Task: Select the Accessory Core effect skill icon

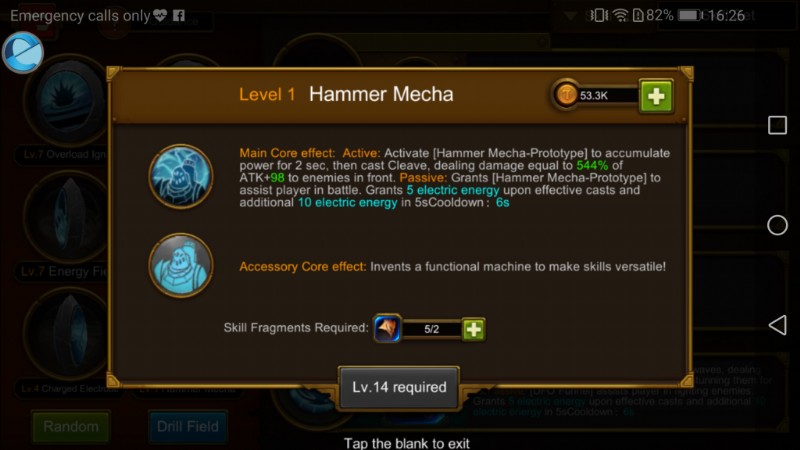Action: [x=181, y=265]
